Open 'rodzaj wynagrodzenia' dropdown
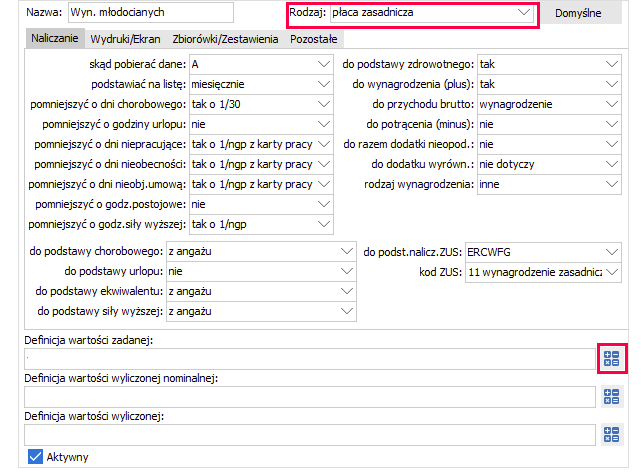The image size is (641, 473). [549, 184]
